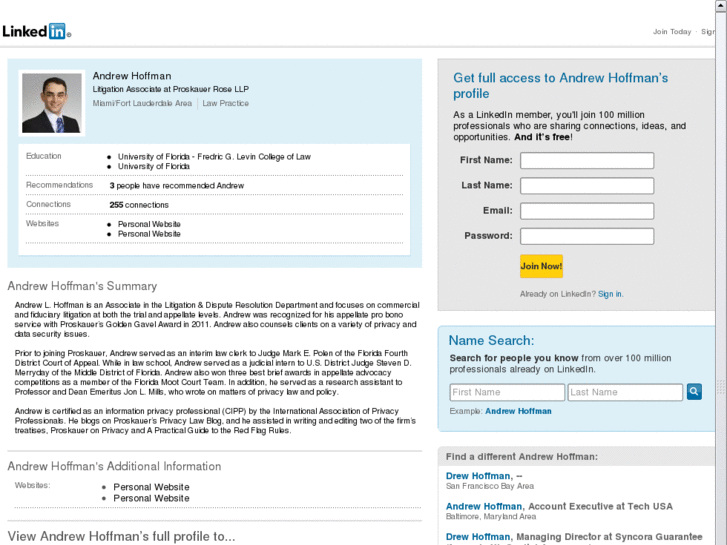Open Andrew Hoffman Account Executive at Tech USA
Image resolution: width=727 pixels, height=545 pixels.
(x=484, y=506)
